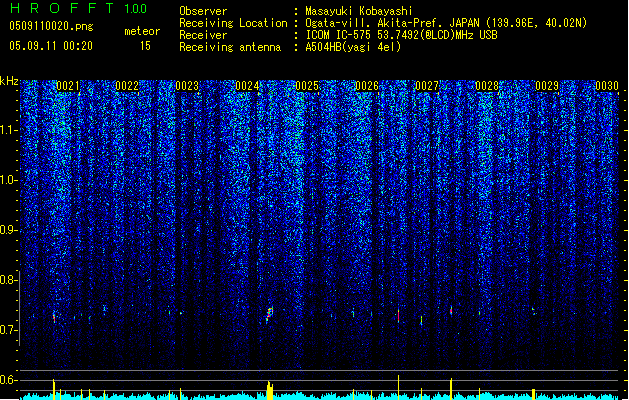The height and width of the screenshot is (400, 629).
Task: Select observer name Masayuki Kobayashi
Action: pyautogui.click(x=359, y=11)
